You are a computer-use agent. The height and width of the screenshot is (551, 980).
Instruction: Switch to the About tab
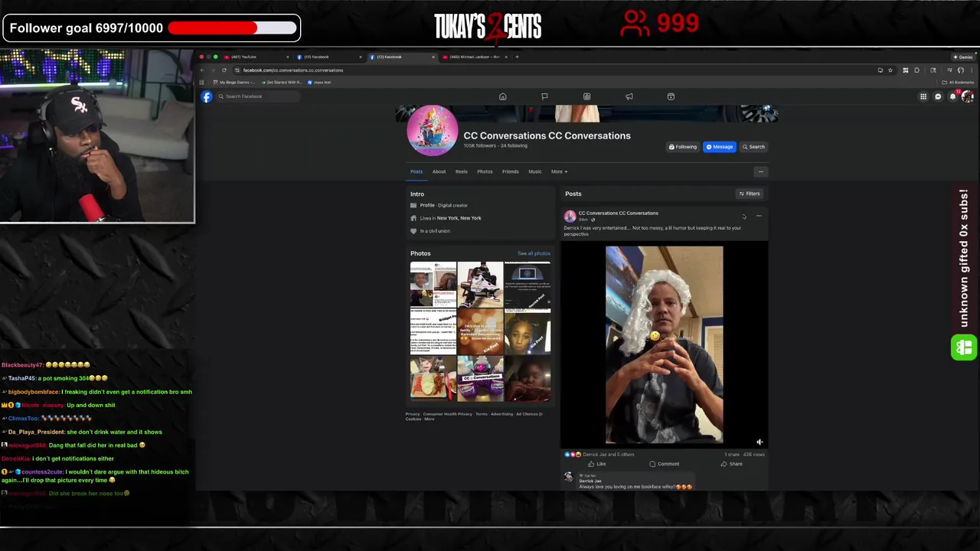click(x=439, y=171)
